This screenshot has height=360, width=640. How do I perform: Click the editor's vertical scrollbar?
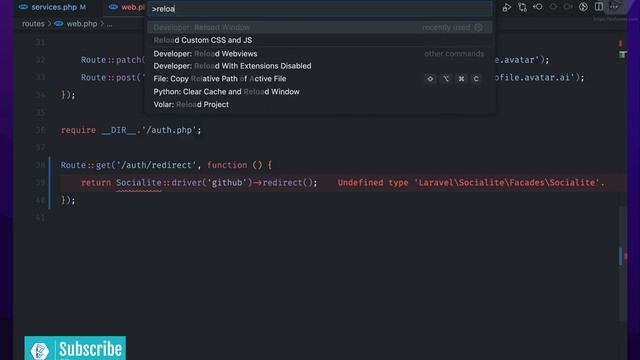[622, 263]
